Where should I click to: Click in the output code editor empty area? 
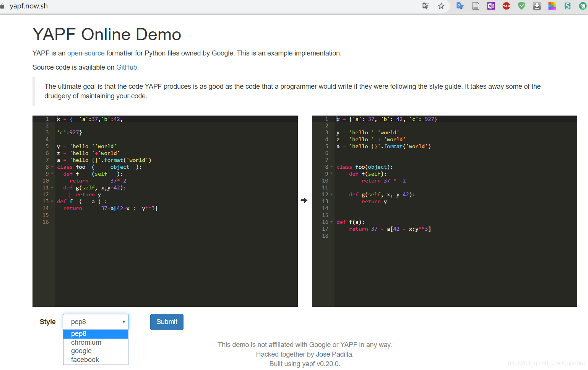[x=456, y=272]
